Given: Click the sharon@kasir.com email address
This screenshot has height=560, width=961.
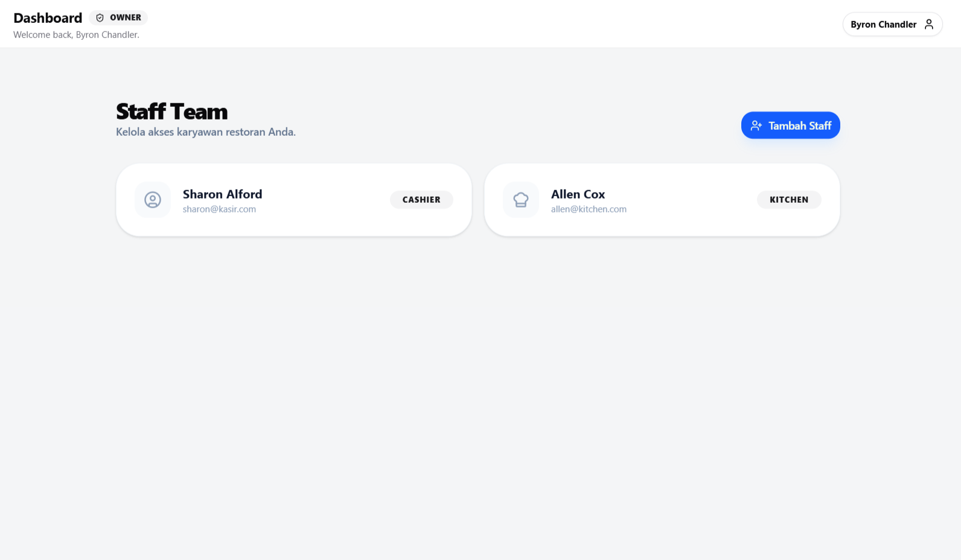Looking at the screenshot, I should [219, 209].
